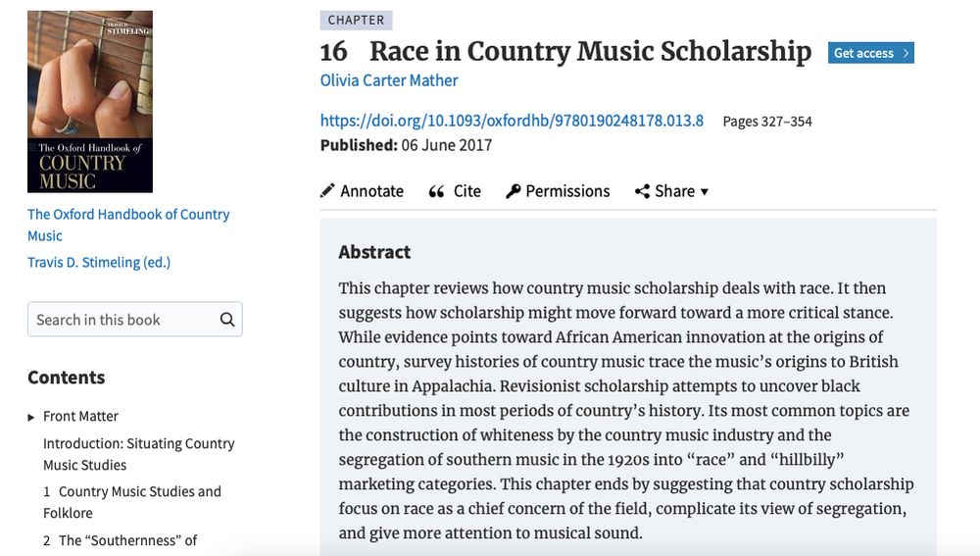Open editor Travis D. Stimeling link
The height and width of the screenshot is (556, 980).
[x=99, y=262]
